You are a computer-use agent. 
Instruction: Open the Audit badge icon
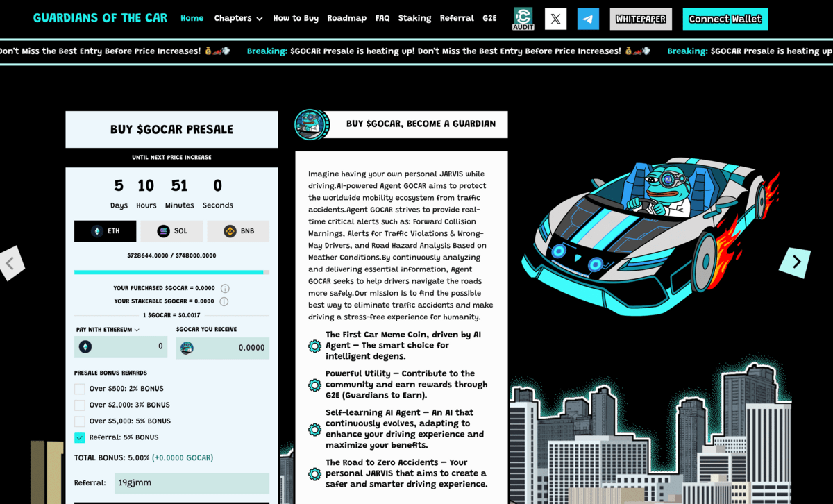pos(523,19)
